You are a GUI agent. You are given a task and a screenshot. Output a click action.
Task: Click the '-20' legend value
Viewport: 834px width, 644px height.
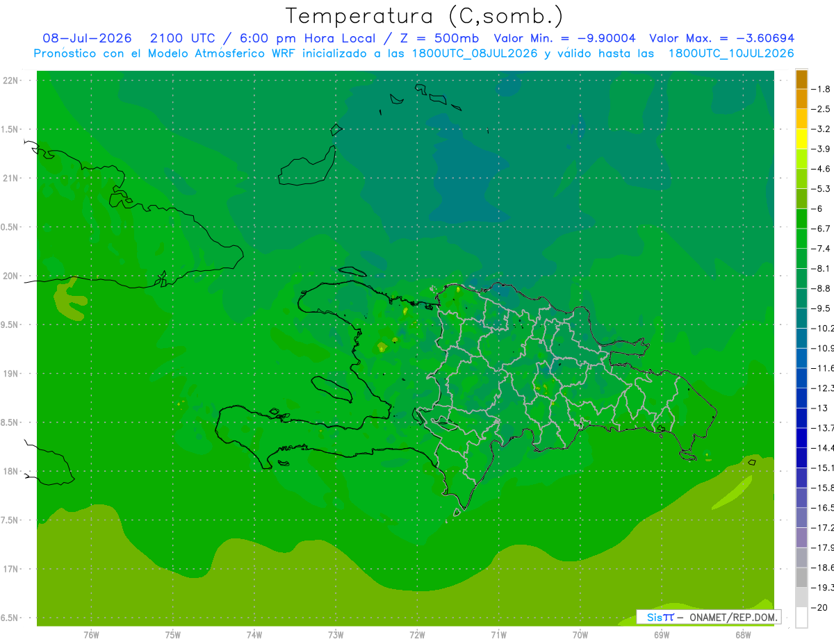(819, 607)
